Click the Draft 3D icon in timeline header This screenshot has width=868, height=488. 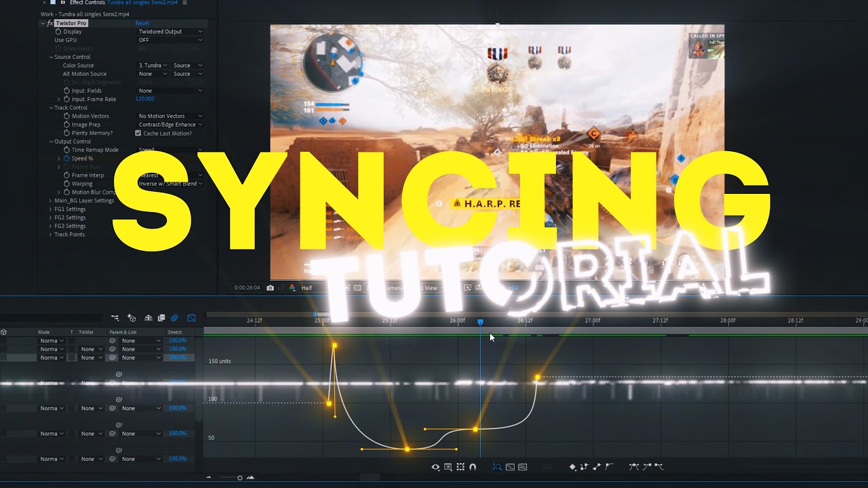(x=132, y=318)
